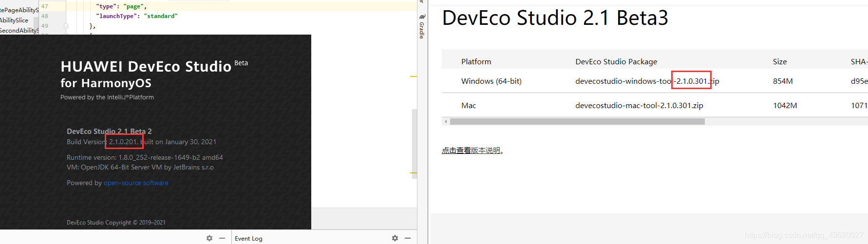The height and width of the screenshot is (244, 868).
Task: Hide the Event Log panel via dash icon
Action: [x=408, y=238]
